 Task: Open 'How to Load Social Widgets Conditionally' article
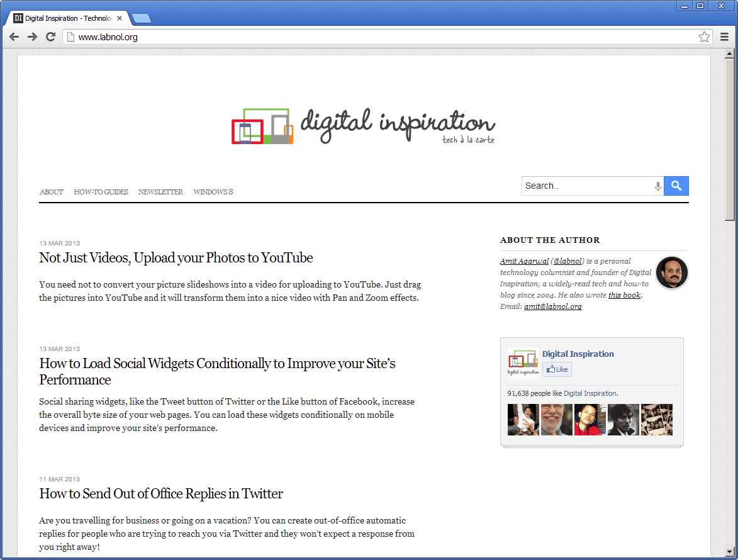pyautogui.click(x=217, y=371)
